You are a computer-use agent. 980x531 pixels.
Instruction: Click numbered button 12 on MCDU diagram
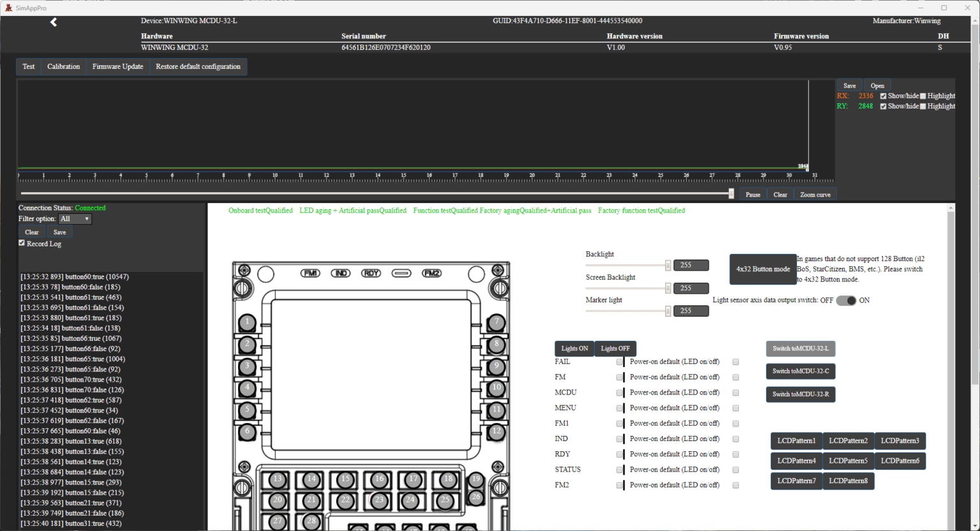(x=496, y=431)
